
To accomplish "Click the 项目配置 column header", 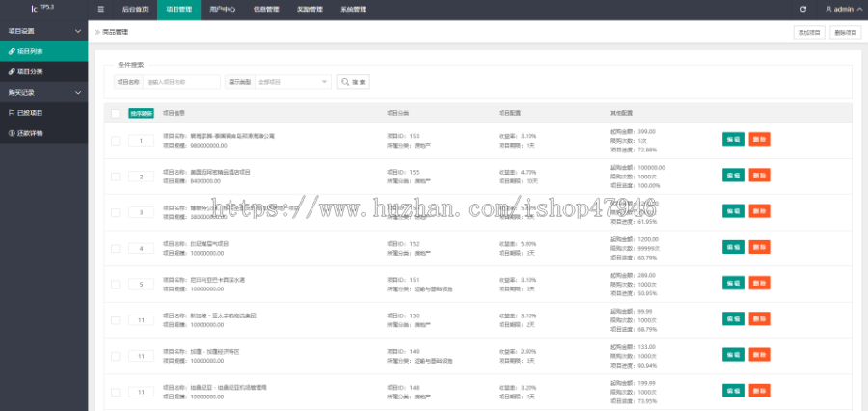I will (509, 113).
